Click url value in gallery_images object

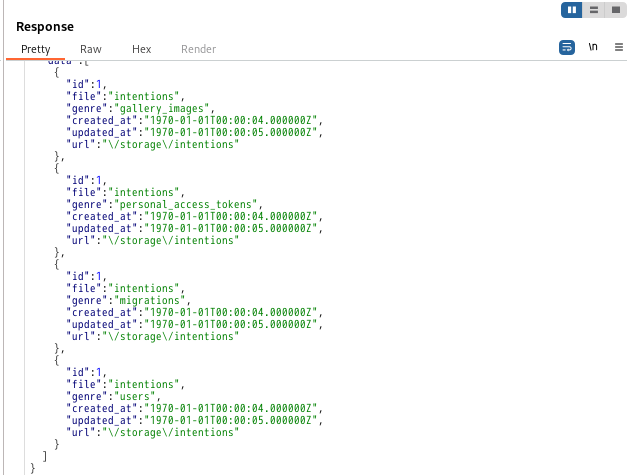171,145
